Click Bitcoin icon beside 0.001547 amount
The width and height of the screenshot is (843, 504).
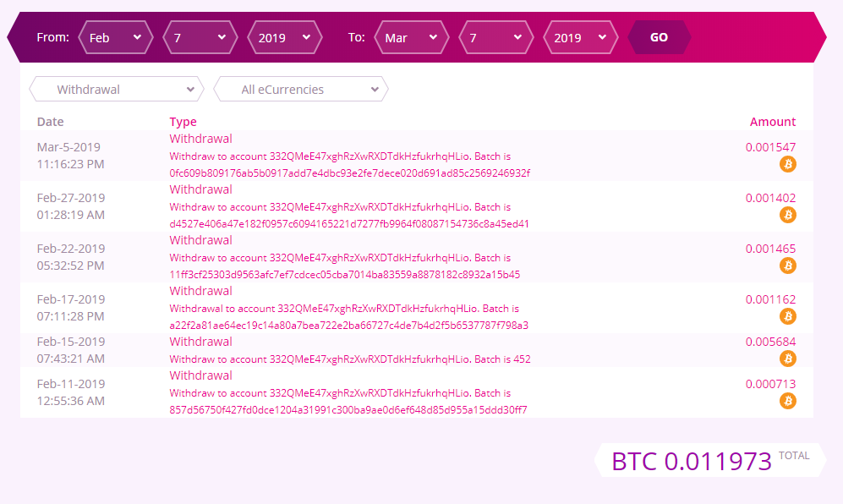[787, 164]
